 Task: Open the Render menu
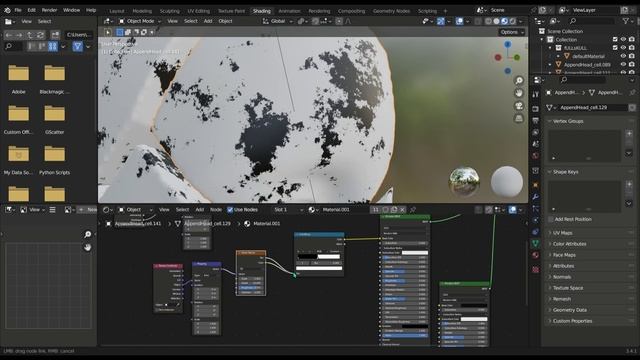pos(49,10)
